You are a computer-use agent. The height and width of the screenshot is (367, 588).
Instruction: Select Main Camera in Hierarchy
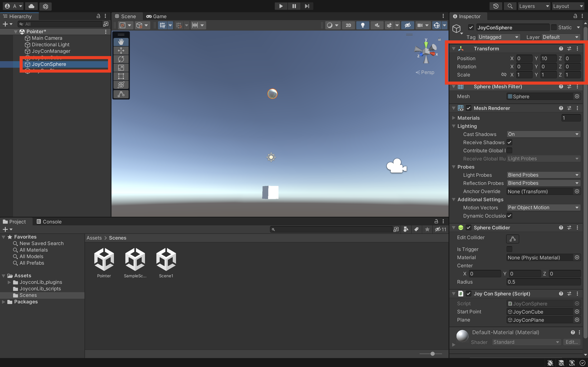click(47, 38)
